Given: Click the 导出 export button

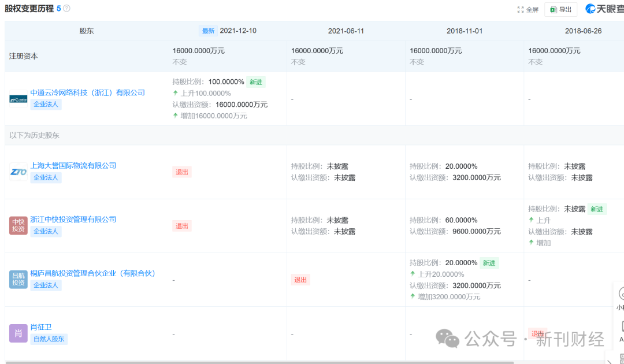Looking at the screenshot, I should tap(560, 10).
